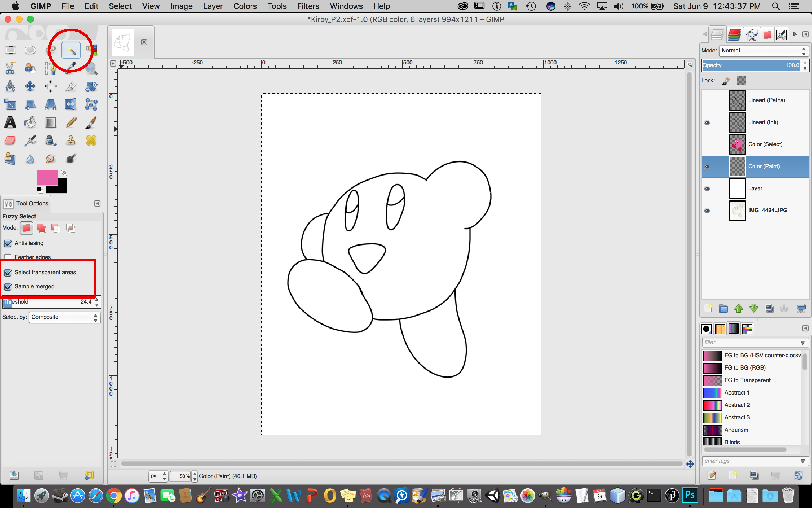Uncheck the Sample merged option
The height and width of the screenshot is (508, 812).
click(x=8, y=286)
